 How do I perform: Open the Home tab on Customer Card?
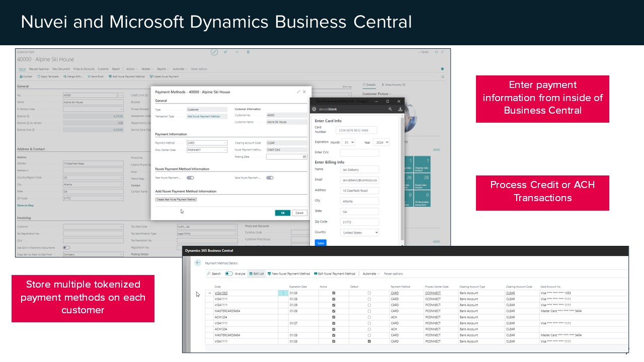point(22,69)
